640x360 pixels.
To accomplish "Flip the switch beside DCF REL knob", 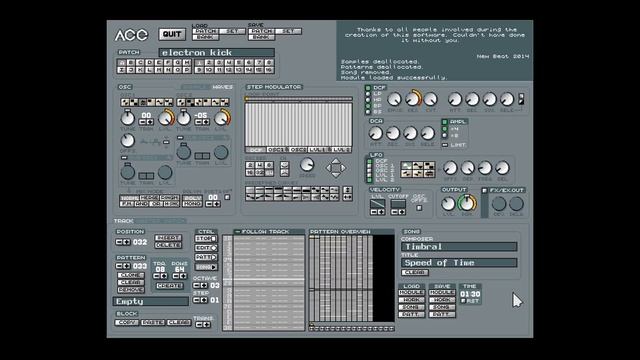I will 520,99.
